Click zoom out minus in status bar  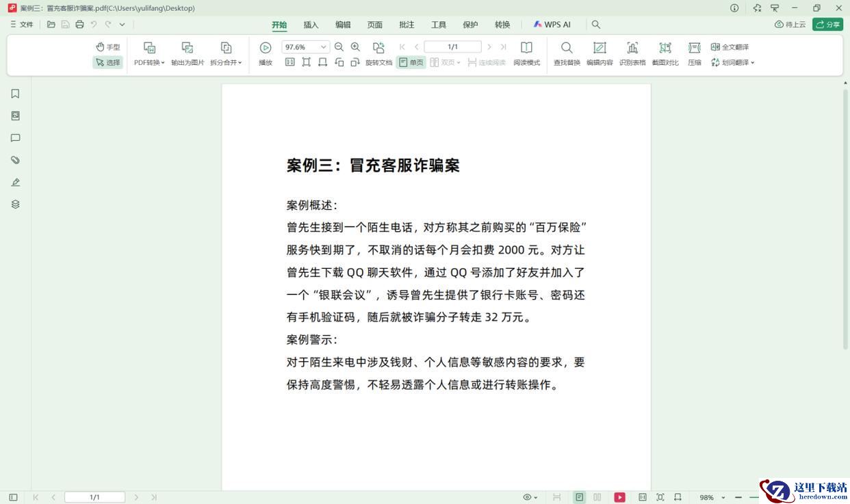[x=738, y=497]
